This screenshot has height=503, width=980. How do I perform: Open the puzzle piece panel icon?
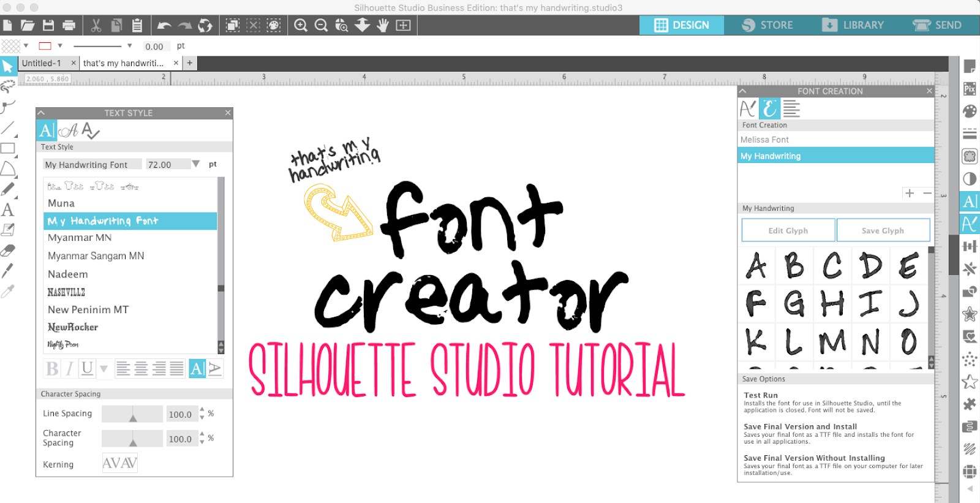pos(970,404)
